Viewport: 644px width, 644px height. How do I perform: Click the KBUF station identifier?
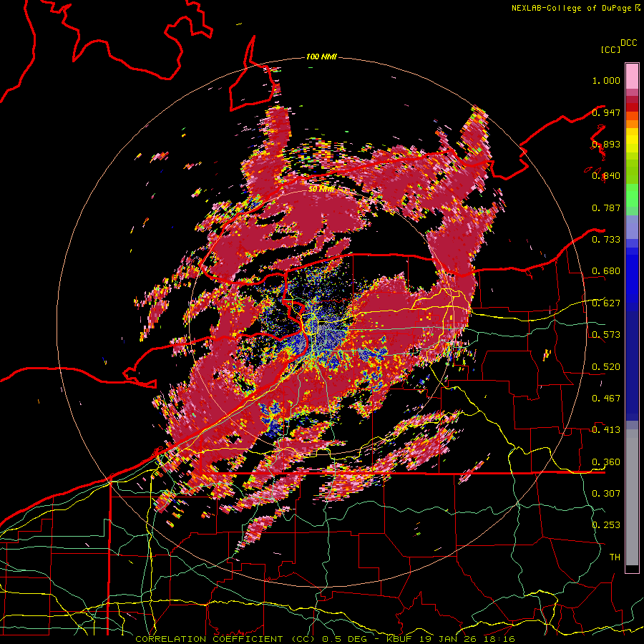tap(399, 639)
